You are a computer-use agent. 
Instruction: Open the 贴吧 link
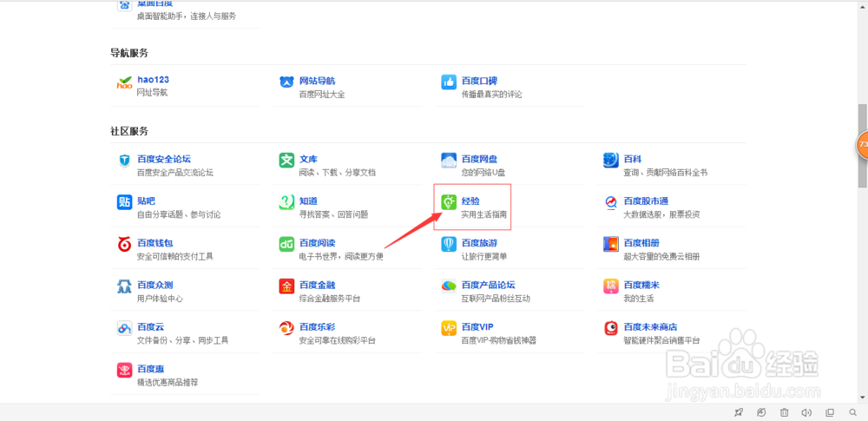146,201
